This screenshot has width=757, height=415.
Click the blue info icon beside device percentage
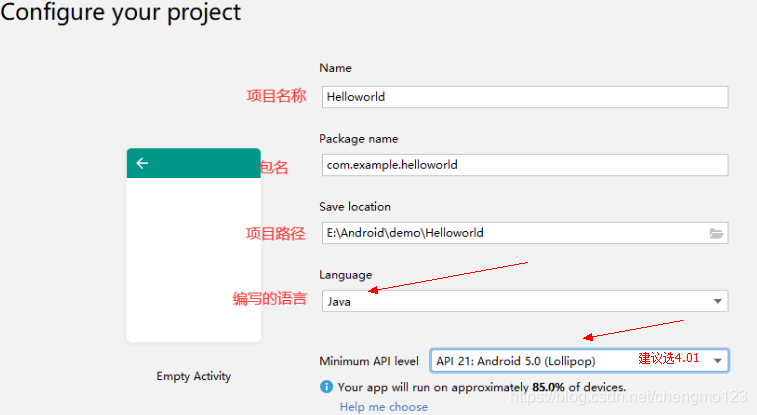pyautogui.click(x=326, y=387)
